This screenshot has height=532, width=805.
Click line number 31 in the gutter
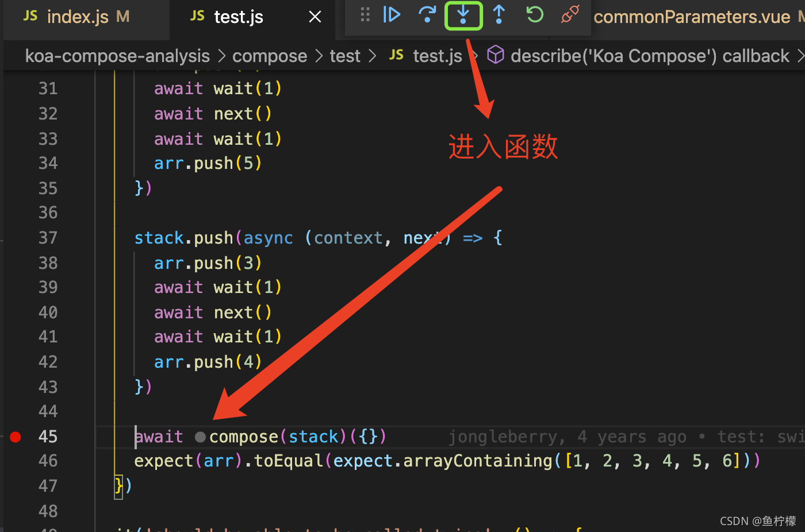click(x=48, y=88)
